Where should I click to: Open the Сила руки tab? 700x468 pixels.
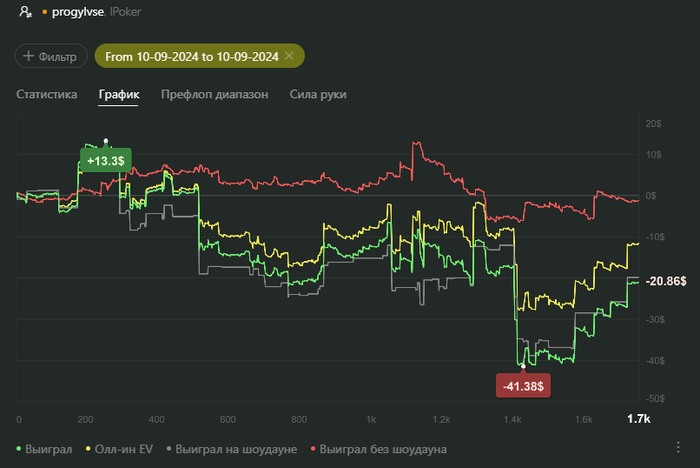[317, 95]
